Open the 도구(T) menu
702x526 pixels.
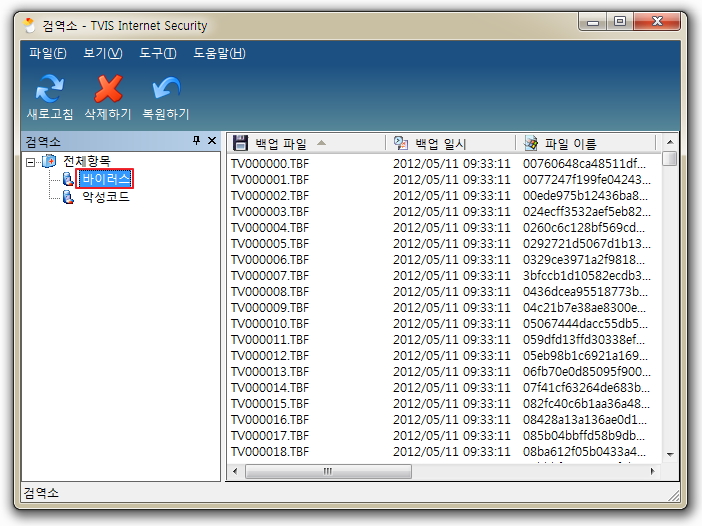pyautogui.click(x=157, y=53)
